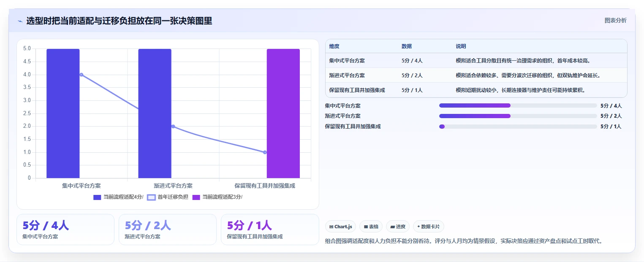The image size is (644, 262).
Task: Click the purple bar above 保留现有工具并加强集成
Action: 283,113
